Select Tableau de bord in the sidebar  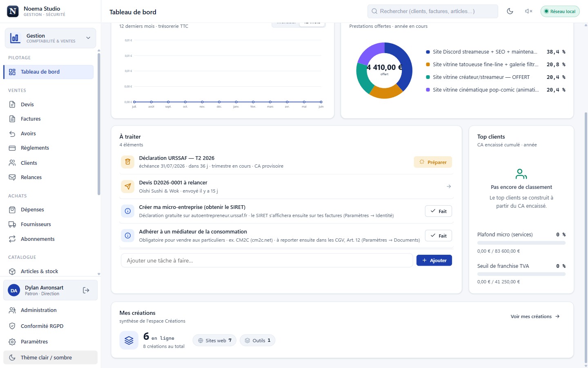48,72
